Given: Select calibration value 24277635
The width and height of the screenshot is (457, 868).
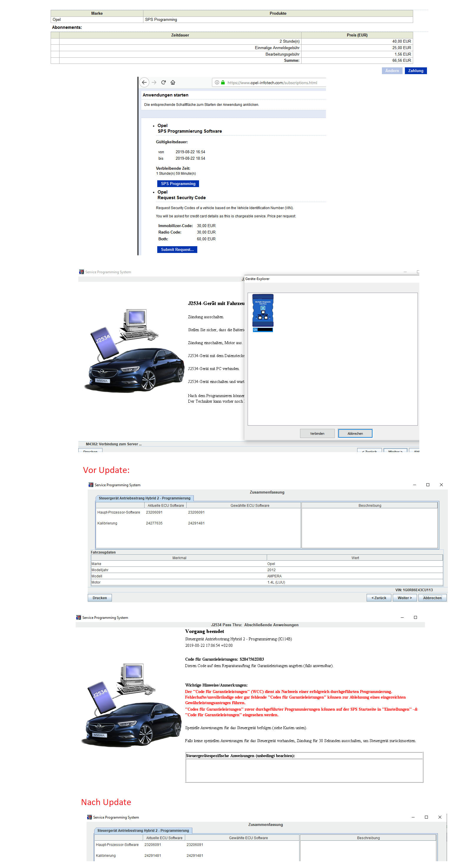Looking at the screenshot, I should click(154, 523).
